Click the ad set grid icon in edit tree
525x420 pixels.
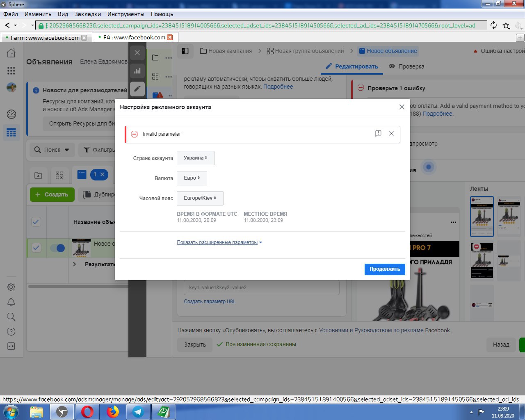click(155, 77)
